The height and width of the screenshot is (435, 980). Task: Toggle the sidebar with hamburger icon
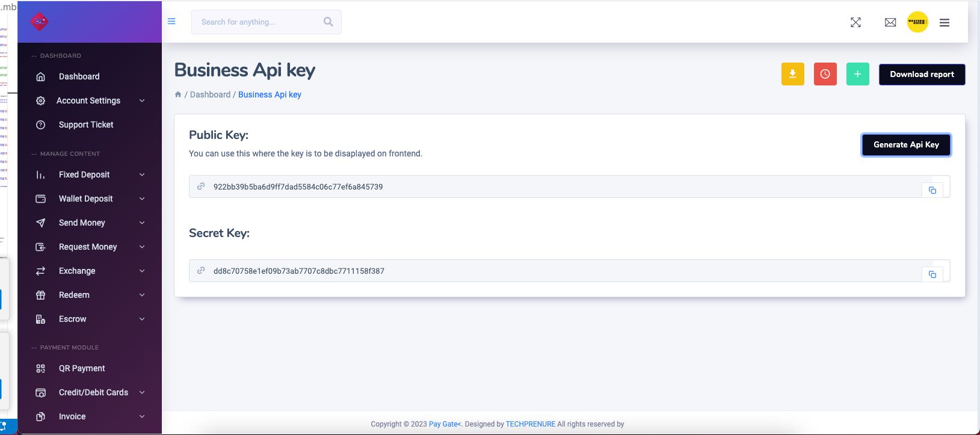(x=171, y=22)
